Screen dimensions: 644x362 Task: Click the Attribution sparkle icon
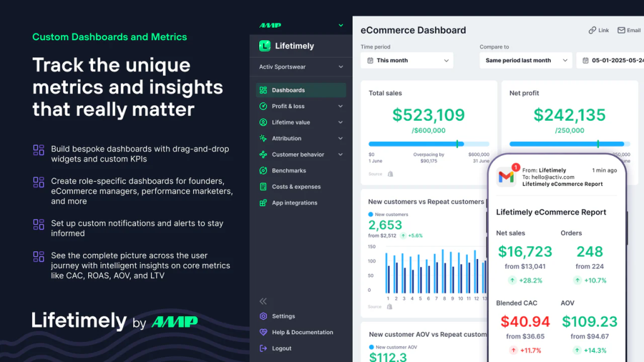[x=264, y=138]
